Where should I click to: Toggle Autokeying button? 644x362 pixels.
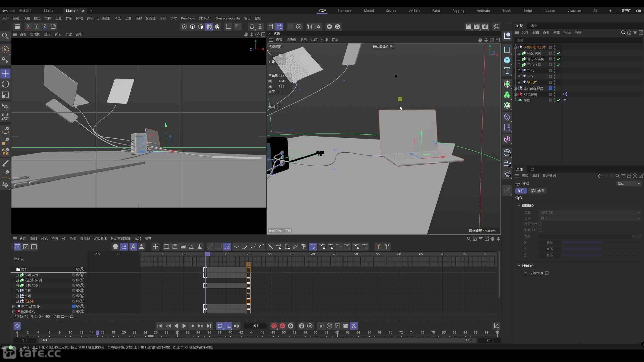click(282, 326)
